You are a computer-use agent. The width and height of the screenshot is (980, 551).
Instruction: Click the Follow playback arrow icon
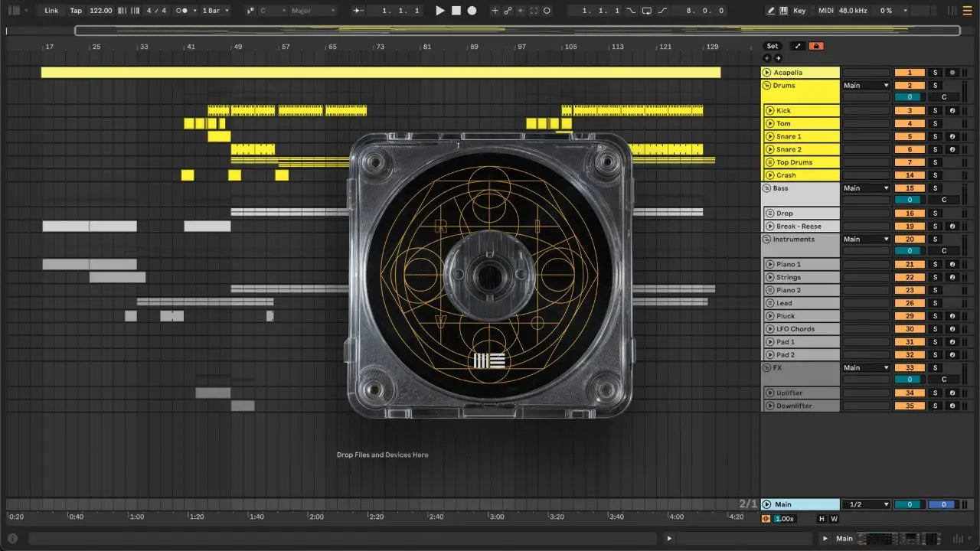pos(358,11)
